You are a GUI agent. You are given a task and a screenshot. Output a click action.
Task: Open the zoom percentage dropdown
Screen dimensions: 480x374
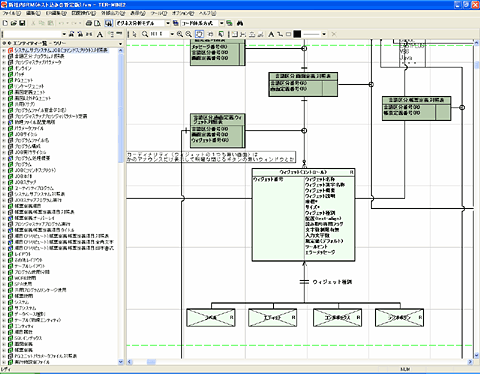[x=172, y=34]
